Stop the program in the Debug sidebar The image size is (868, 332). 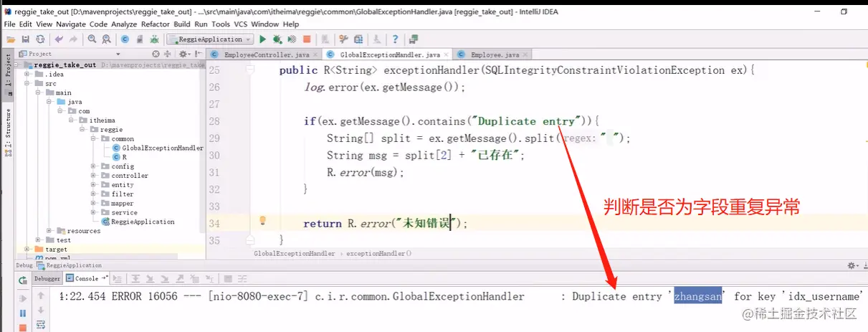click(23, 328)
